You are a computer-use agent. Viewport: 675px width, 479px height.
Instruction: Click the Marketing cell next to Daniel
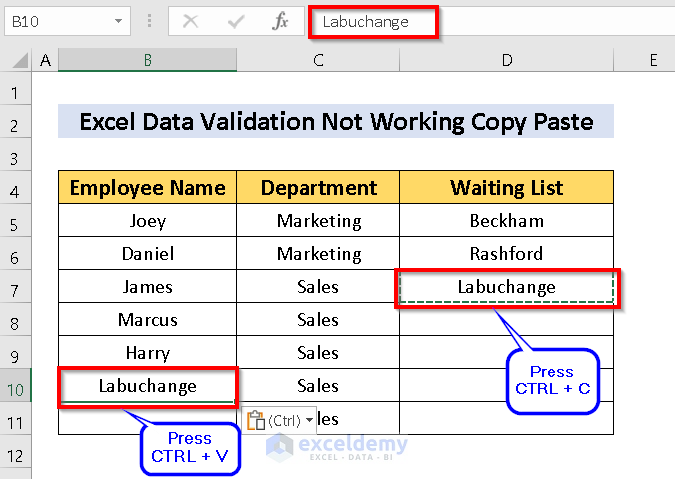(x=318, y=253)
